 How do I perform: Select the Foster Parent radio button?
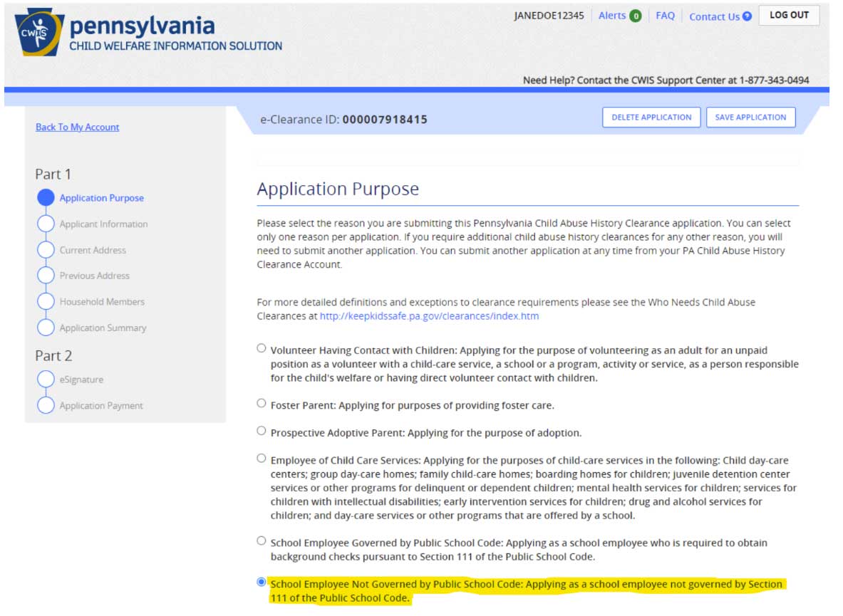(x=259, y=403)
